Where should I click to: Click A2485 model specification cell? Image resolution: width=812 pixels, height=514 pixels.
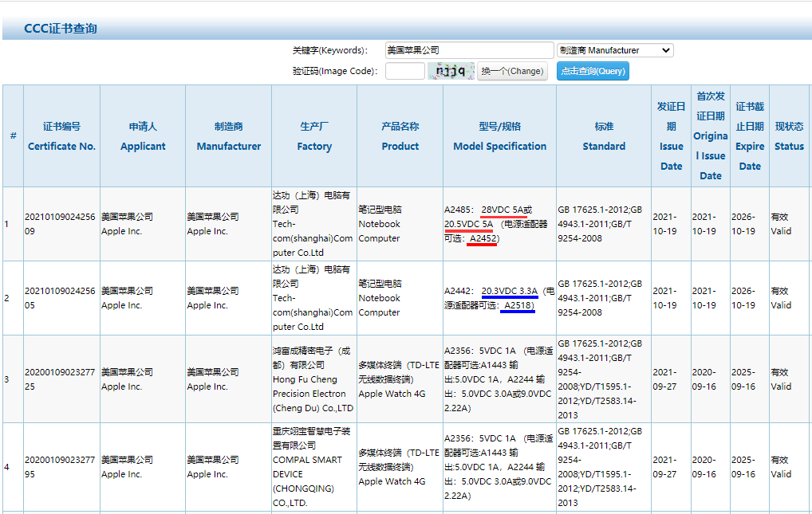tap(500, 224)
